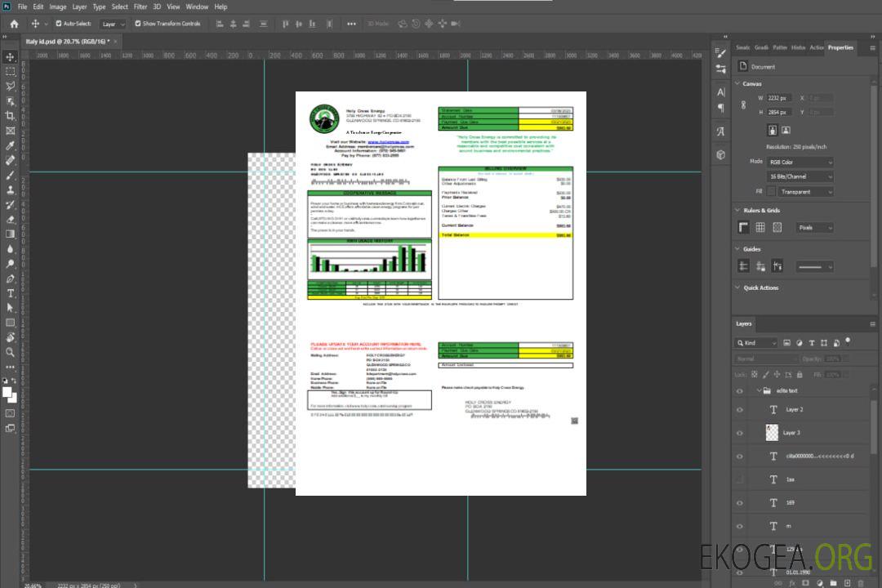Screen dimensions: 882x588
Task: Open the RGB Color mode dropdown
Action: tap(800, 162)
